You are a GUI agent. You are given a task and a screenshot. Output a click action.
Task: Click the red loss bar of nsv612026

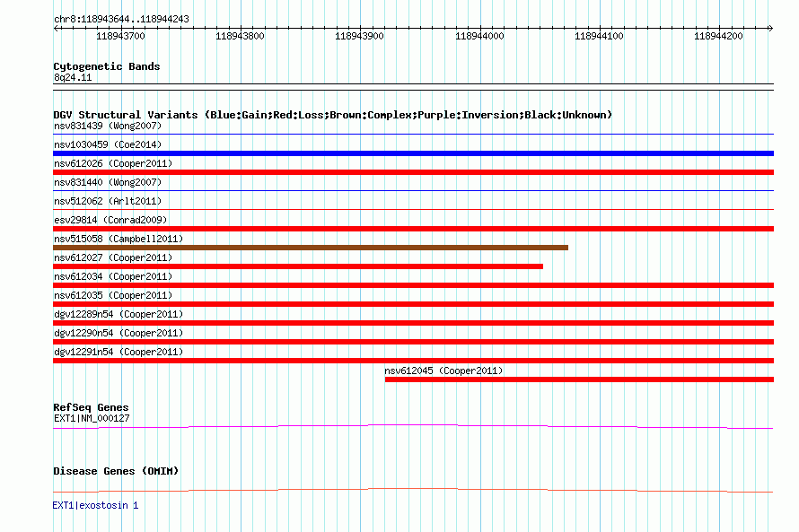click(x=413, y=172)
